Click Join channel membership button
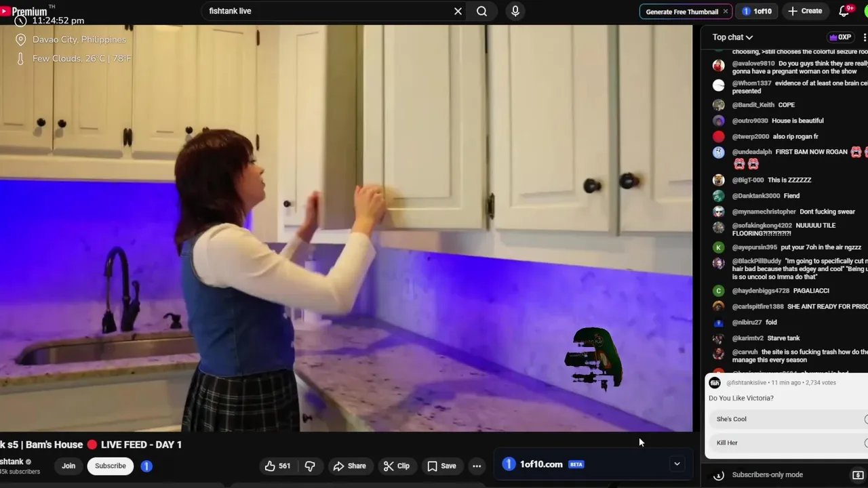This screenshot has height=488, width=868. coord(68,466)
